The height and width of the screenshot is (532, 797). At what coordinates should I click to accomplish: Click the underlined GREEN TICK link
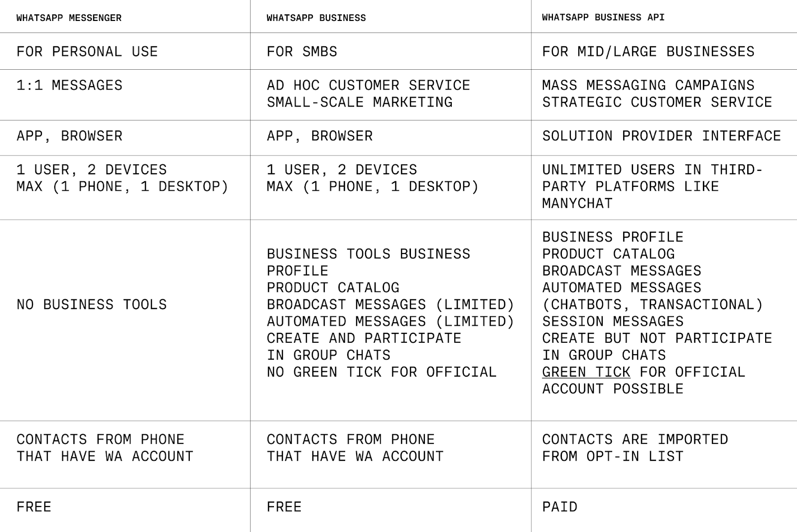pyautogui.click(x=586, y=372)
